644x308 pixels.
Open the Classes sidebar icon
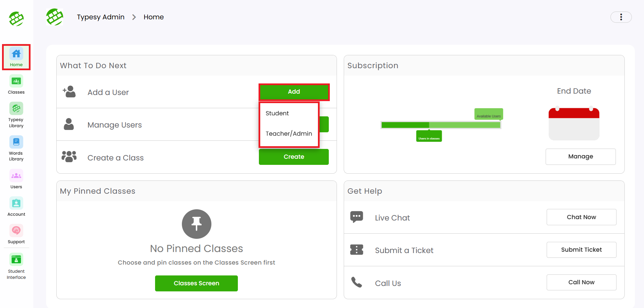16,81
